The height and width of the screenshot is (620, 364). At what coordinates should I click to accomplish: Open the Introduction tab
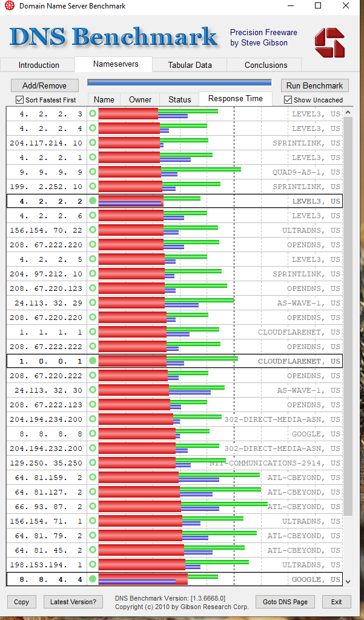point(39,65)
